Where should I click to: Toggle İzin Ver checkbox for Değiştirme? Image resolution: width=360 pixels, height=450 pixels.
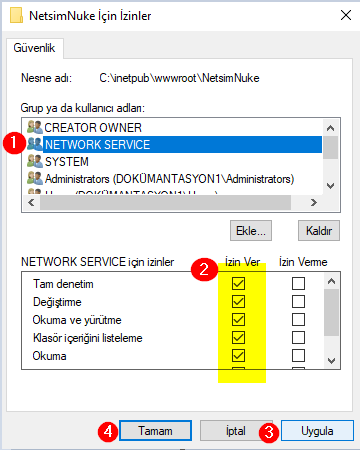(x=238, y=302)
